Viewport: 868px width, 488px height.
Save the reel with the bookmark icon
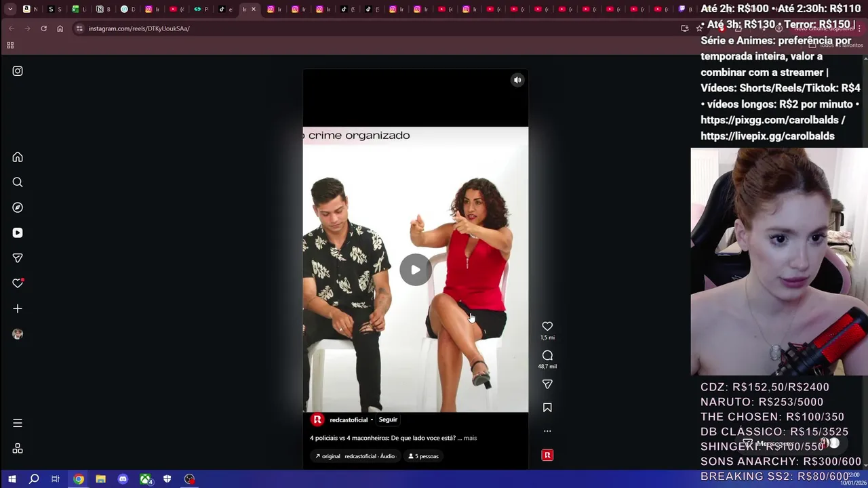547,407
